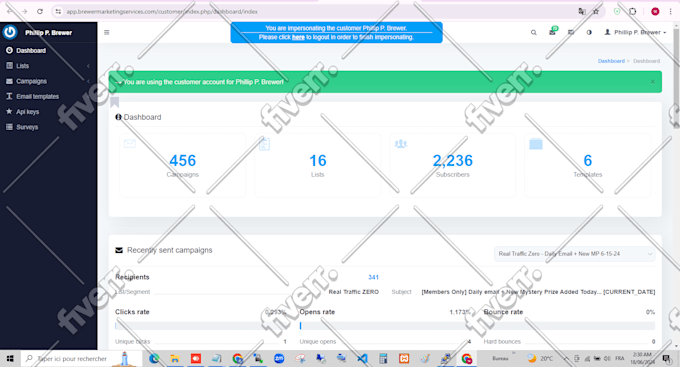Open the Calculator from taskbar
Viewport: 680px width, 367px height.
(383, 358)
